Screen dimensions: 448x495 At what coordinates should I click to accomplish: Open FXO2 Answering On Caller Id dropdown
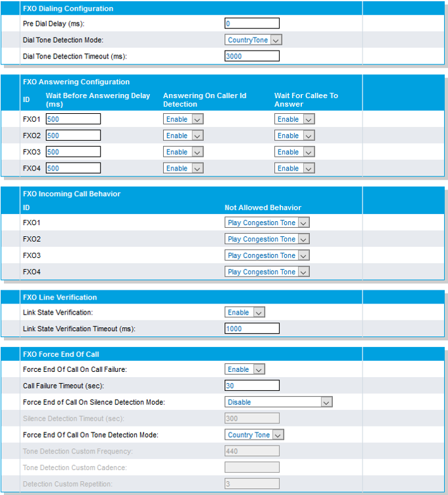183,136
